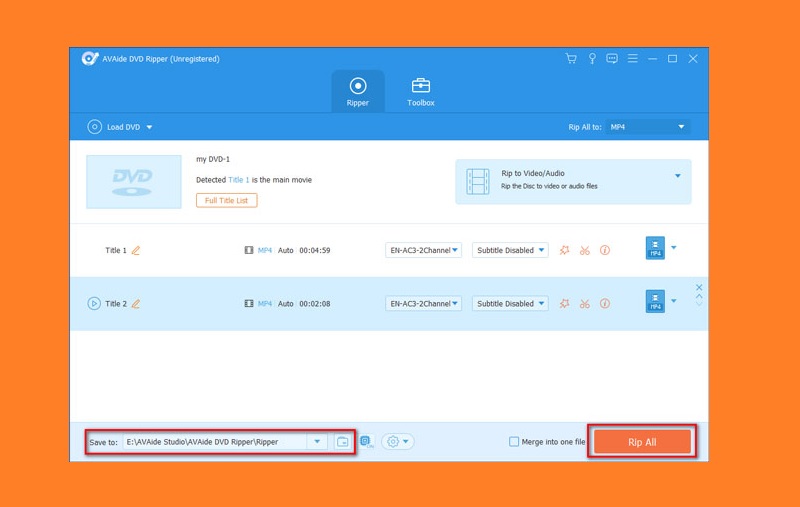Click the MP4 output format icon for Title 2
The height and width of the screenshot is (507, 800).
tap(655, 302)
